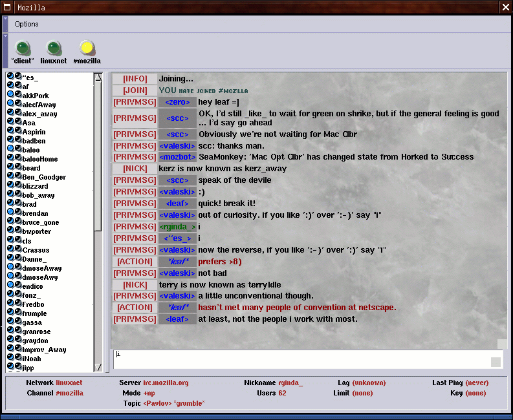The height and width of the screenshot is (420, 513).
Task: Click the mode value +np
Action: click(x=149, y=394)
